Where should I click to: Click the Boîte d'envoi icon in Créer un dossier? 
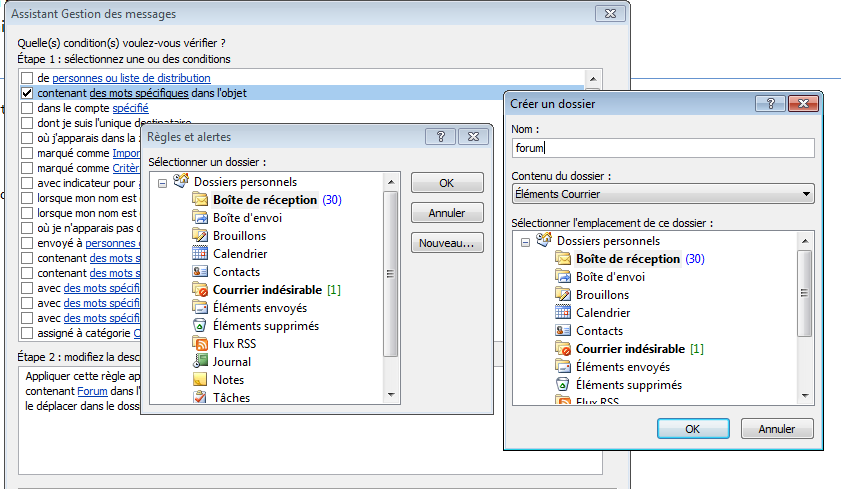coord(563,277)
